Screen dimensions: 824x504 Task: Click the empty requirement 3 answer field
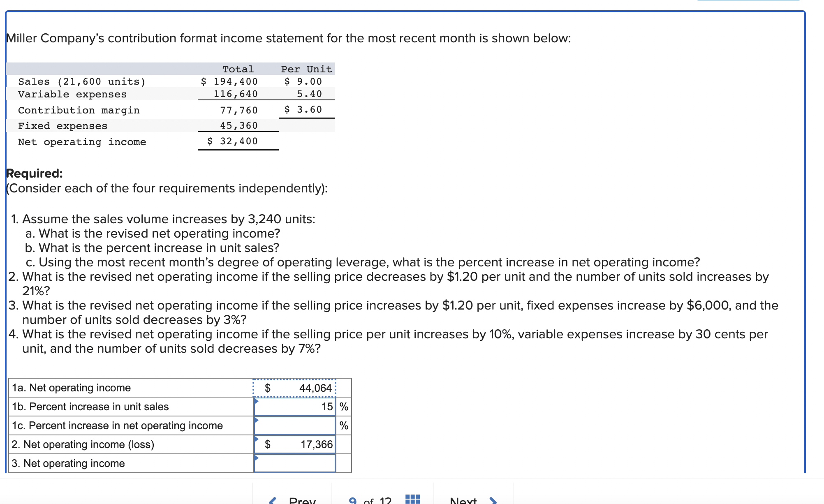tap(294, 464)
